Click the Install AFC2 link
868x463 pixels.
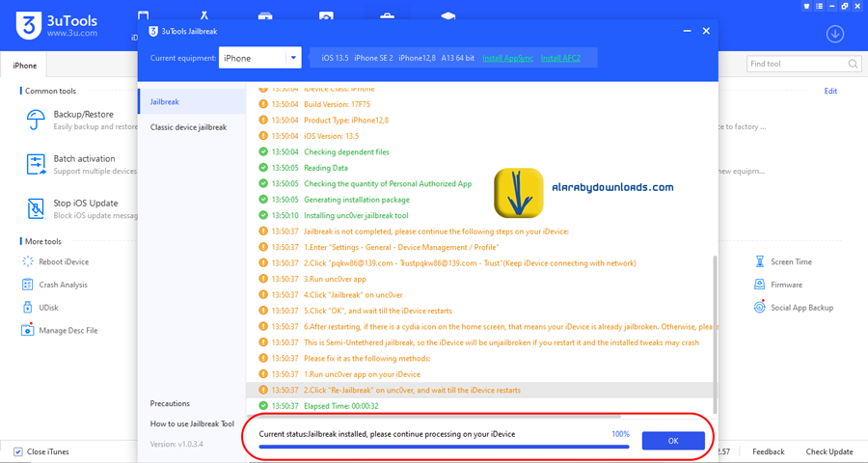click(x=560, y=58)
